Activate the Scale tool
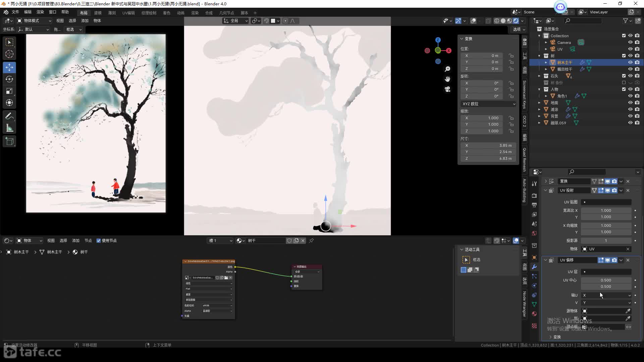The height and width of the screenshot is (362, 644). [9, 91]
